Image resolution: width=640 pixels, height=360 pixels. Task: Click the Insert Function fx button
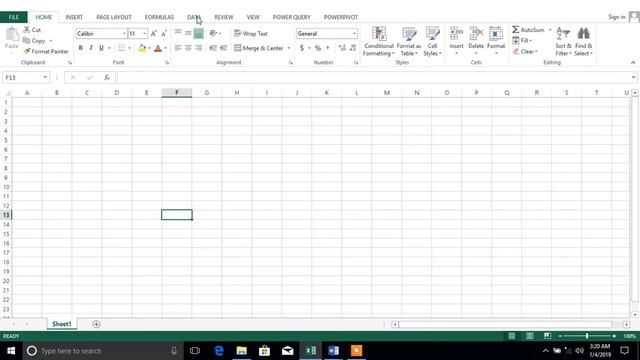(x=107, y=77)
